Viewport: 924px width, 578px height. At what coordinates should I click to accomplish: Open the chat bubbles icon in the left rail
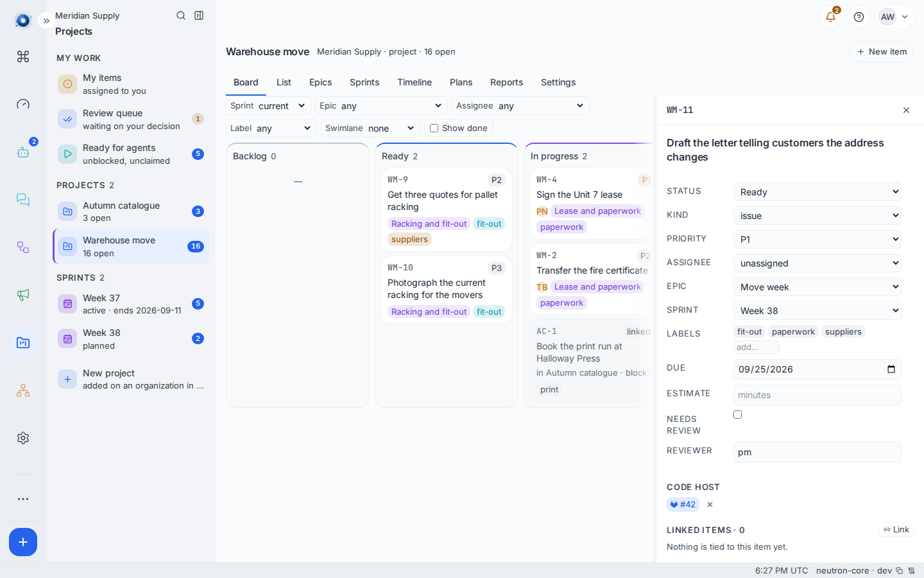[x=23, y=199]
